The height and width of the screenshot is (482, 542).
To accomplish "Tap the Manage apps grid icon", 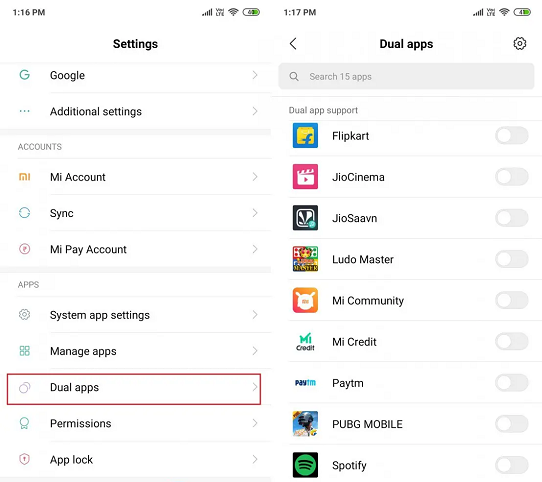I will coord(25,351).
